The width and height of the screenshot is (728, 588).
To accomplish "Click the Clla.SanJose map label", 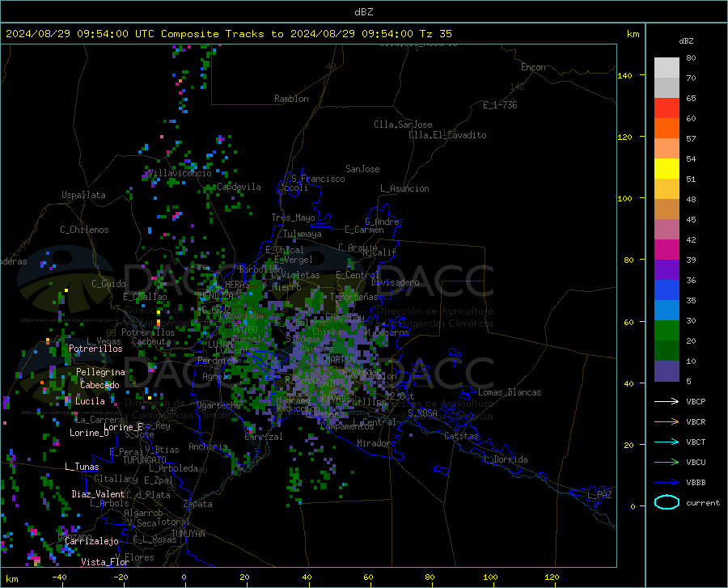I will [403, 125].
